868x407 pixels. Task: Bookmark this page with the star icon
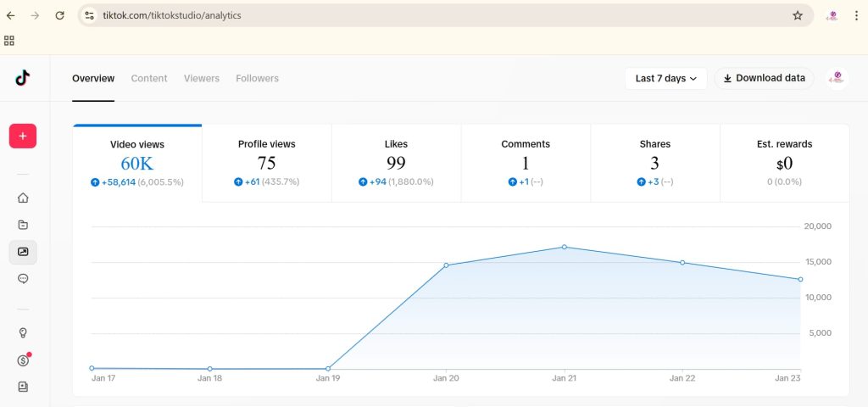coord(797,15)
